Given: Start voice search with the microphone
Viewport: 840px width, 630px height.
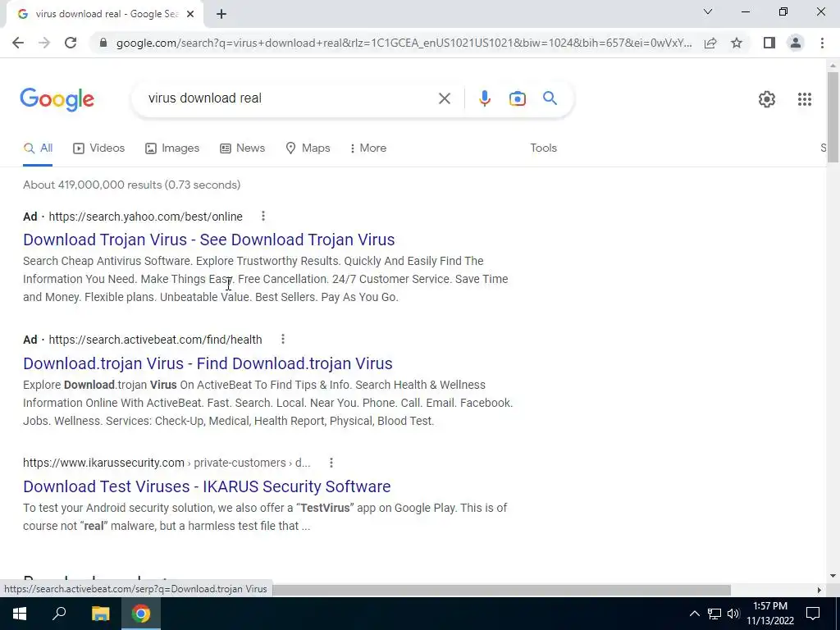Looking at the screenshot, I should coord(484,98).
